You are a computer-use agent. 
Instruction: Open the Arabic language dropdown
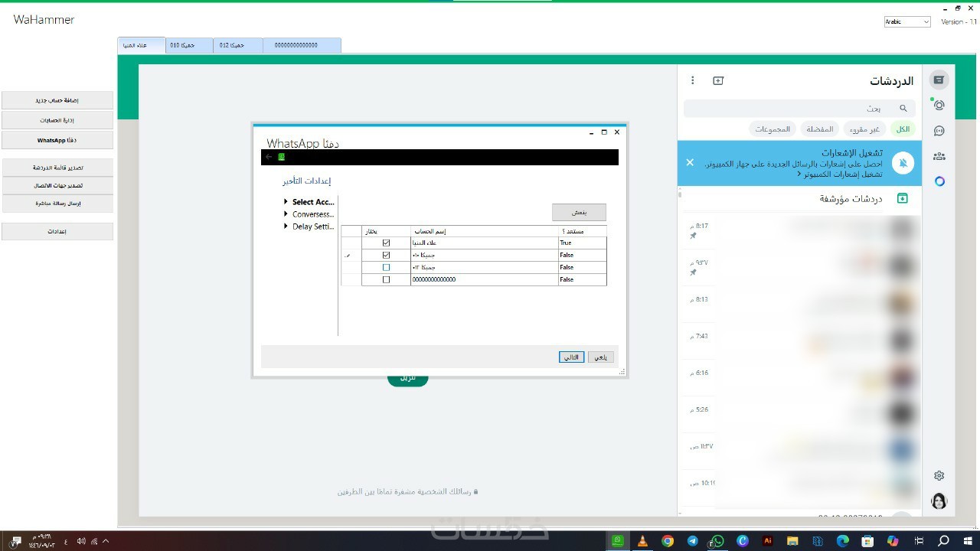(907, 22)
